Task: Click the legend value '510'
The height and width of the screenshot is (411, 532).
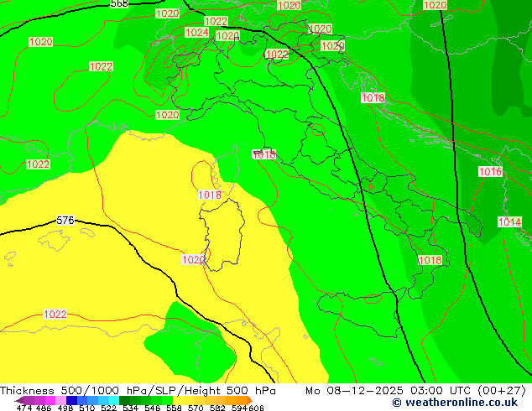Action: tap(87, 408)
